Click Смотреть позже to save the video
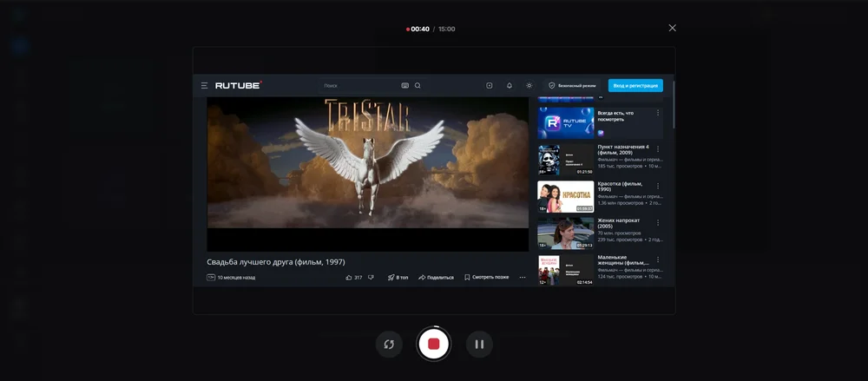Image resolution: width=868 pixels, height=381 pixels. 486,278
